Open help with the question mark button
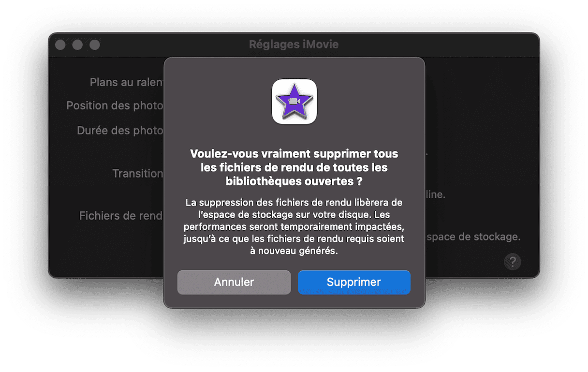 click(513, 262)
